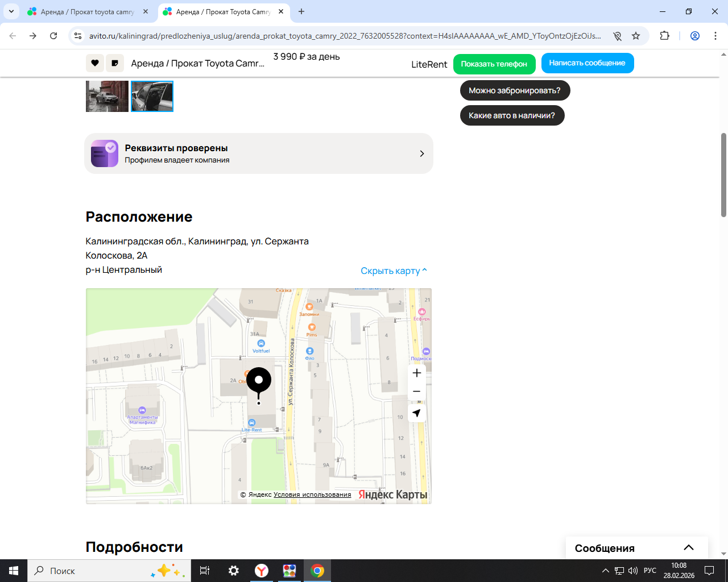The image size is (728, 582).
Task: Zoom in on the Yandex map
Action: (x=417, y=373)
